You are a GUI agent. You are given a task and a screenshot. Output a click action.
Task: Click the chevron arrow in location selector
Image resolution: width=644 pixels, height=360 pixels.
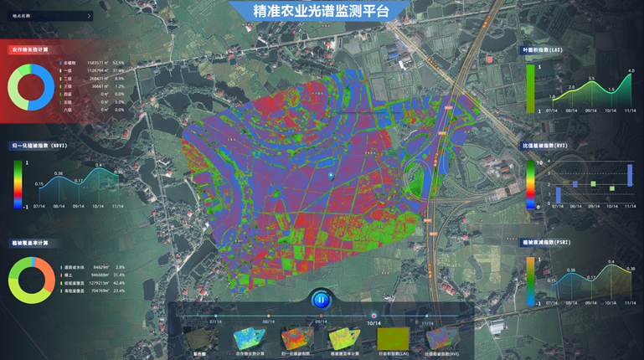[90, 15]
